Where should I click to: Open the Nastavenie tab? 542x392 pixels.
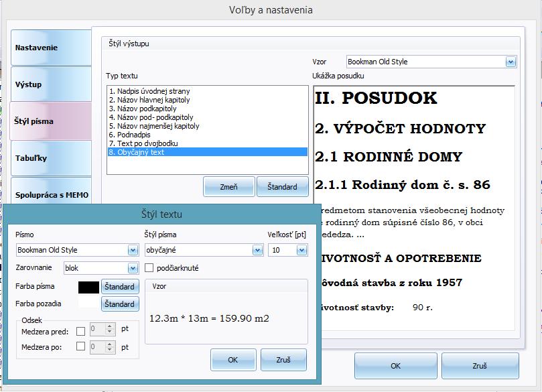coord(51,48)
